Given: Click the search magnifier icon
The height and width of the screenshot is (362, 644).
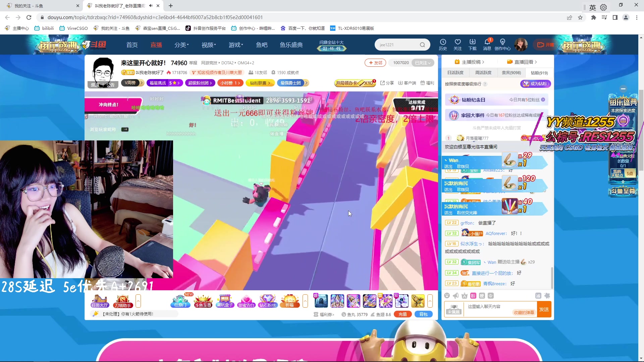Looking at the screenshot, I should (422, 45).
